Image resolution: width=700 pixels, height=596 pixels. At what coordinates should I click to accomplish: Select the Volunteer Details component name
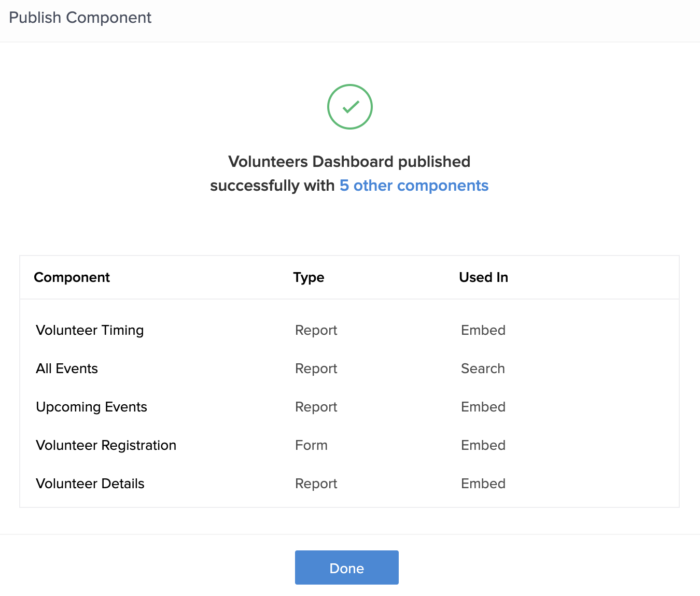click(x=90, y=484)
